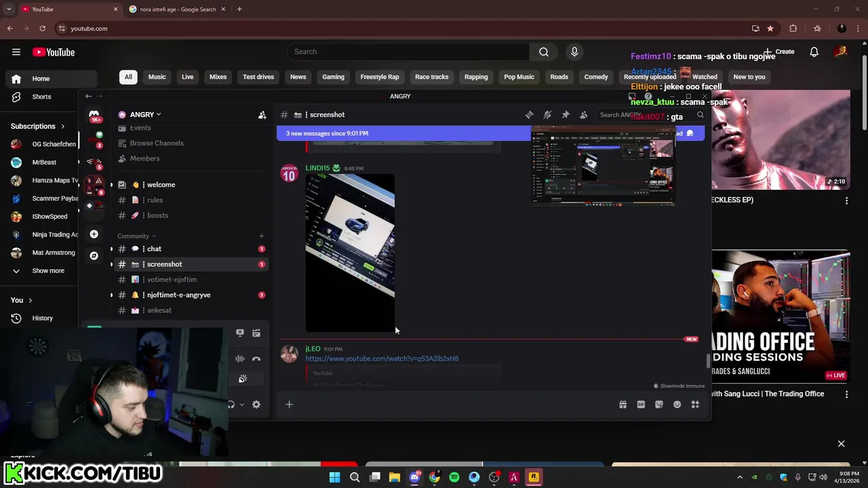Click the Discord search magnifier icon
The image size is (868, 488).
click(700, 115)
